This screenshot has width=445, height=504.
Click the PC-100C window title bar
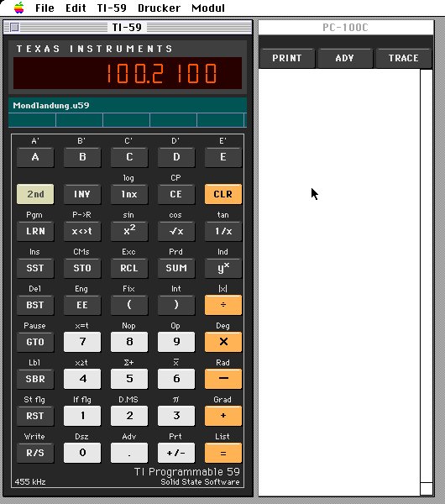pos(346,28)
